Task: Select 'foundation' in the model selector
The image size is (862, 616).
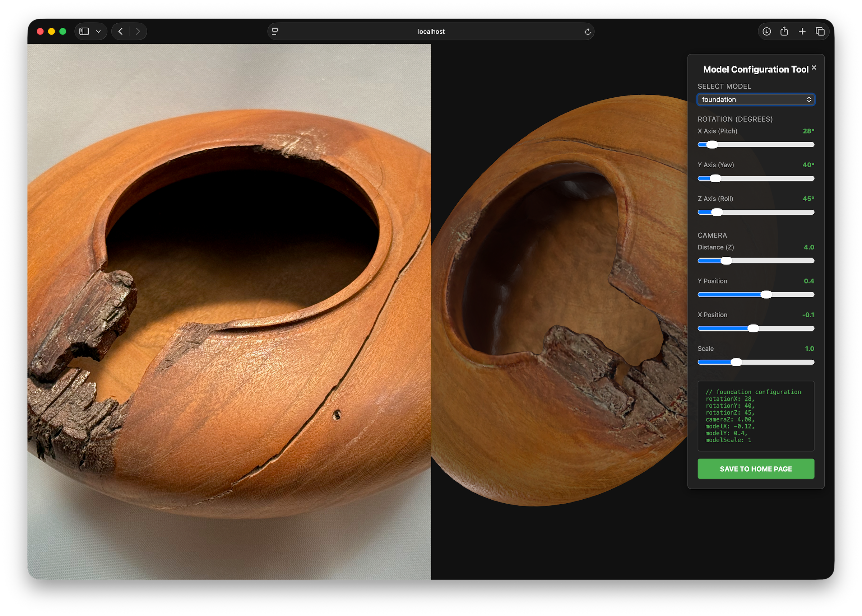Action: tap(755, 99)
